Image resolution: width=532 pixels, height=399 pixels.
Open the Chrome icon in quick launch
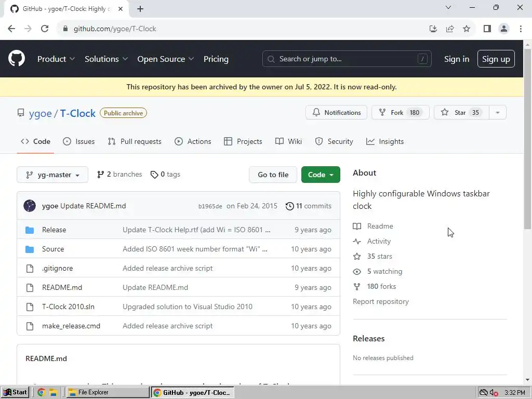(x=42, y=392)
